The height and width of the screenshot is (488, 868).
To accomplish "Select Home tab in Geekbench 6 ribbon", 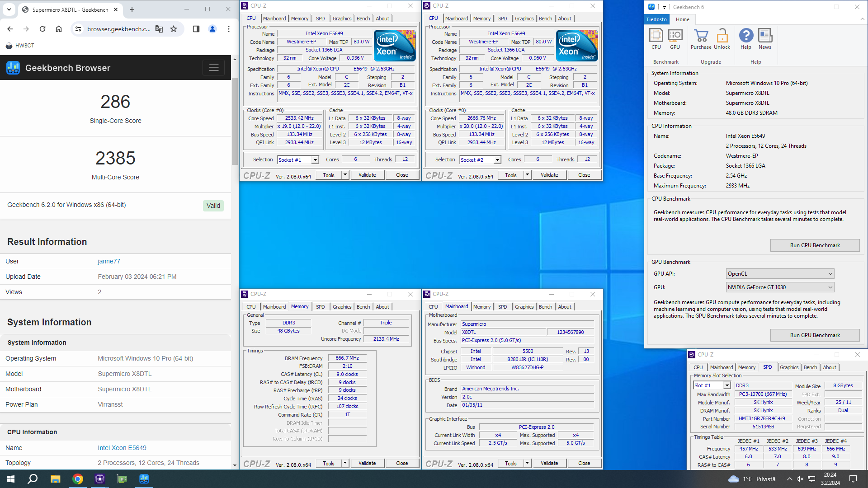I will [683, 19].
